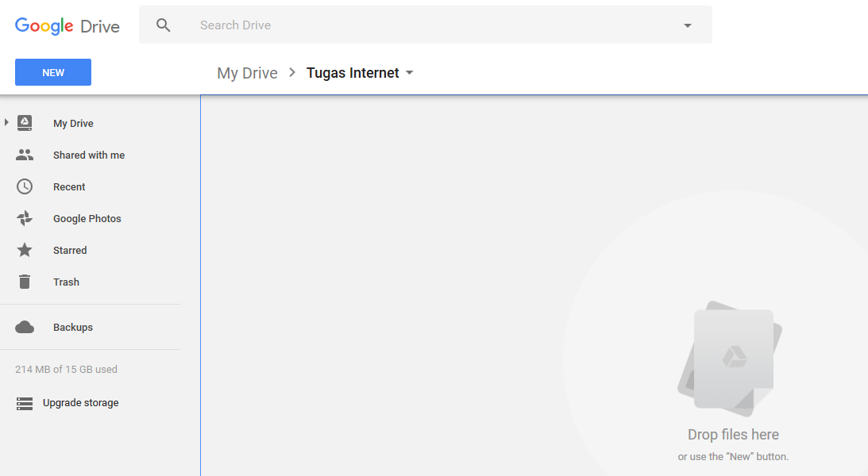Click the Shared with me people icon
Viewport: 868px width, 476px height.
click(x=25, y=155)
